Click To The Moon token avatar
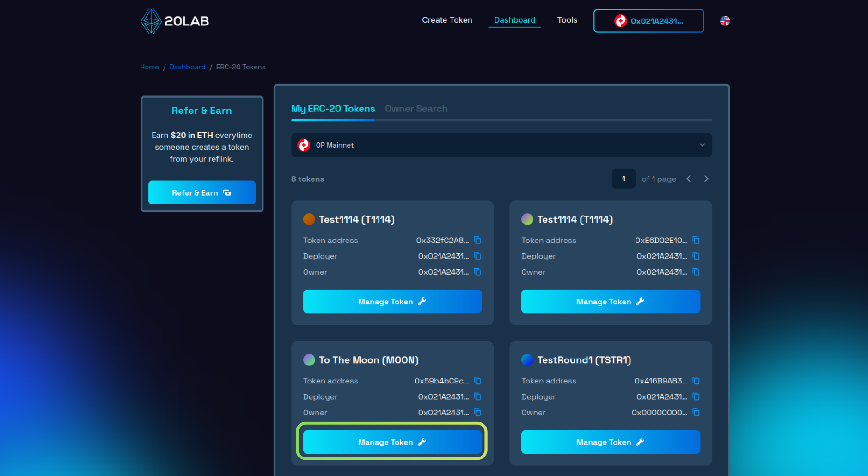 [x=309, y=360]
